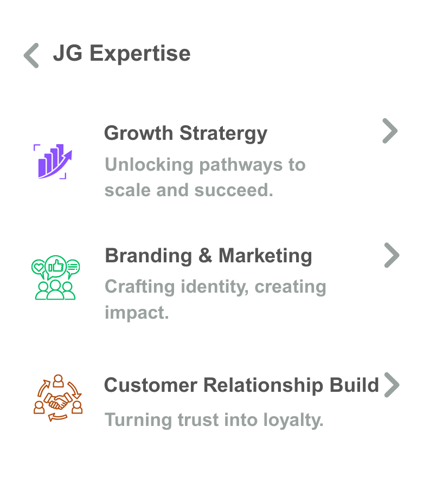Click the heart bubble in the Branding icon

[x=39, y=267]
